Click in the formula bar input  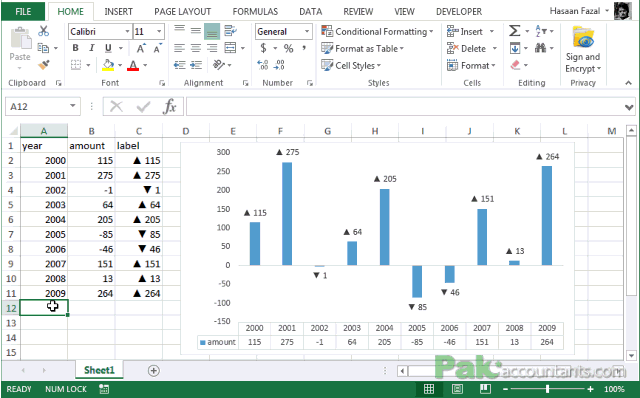coord(404,107)
